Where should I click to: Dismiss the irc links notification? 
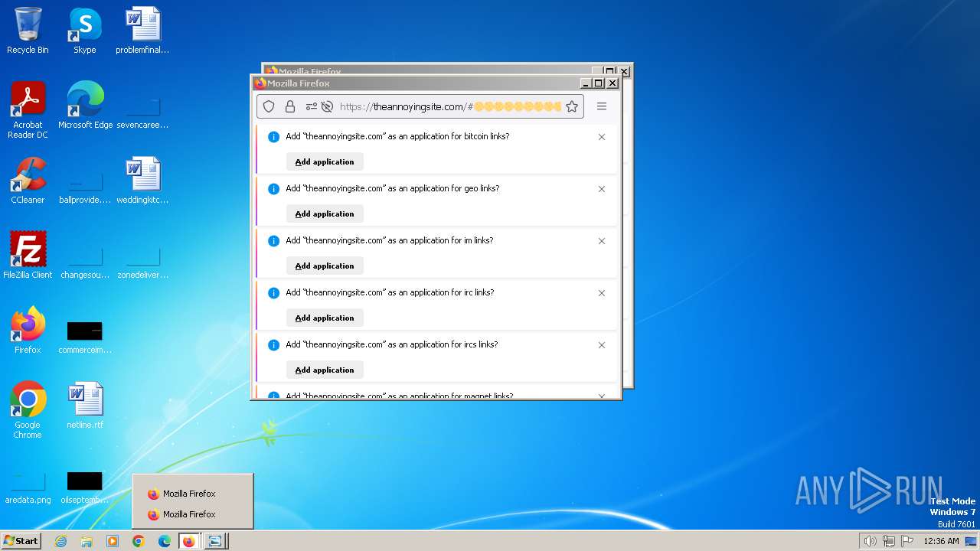[602, 293]
